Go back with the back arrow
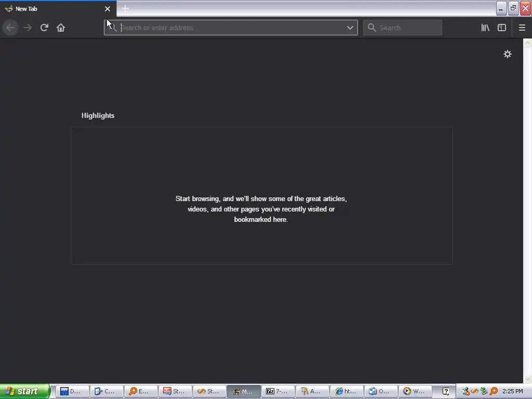532x399 pixels. [10, 28]
